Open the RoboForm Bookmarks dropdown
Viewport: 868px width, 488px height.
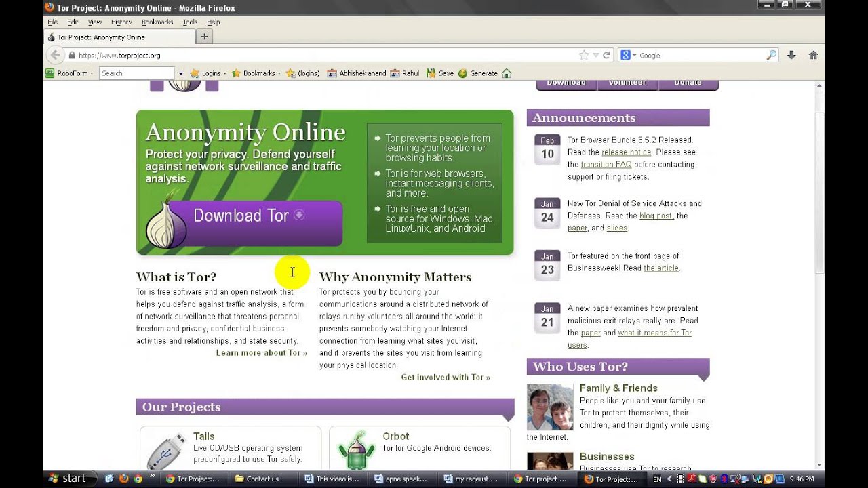pyautogui.click(x=256, y=73)
